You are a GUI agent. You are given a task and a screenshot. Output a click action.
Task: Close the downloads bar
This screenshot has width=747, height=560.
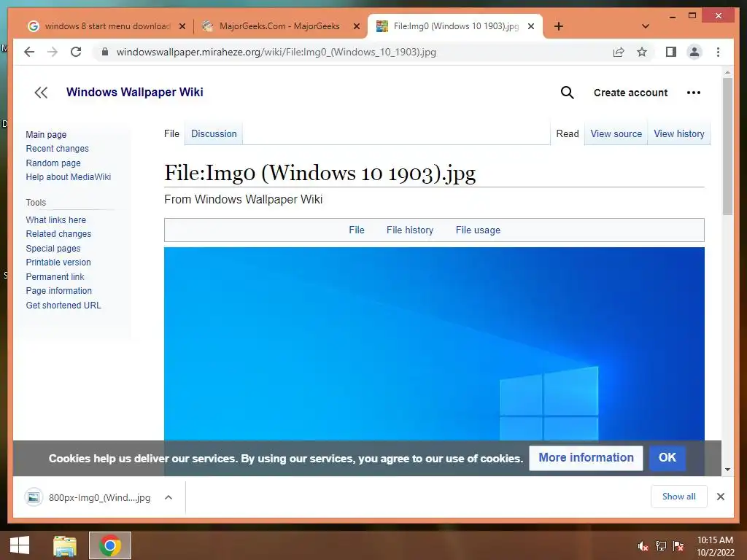[720, 497]
